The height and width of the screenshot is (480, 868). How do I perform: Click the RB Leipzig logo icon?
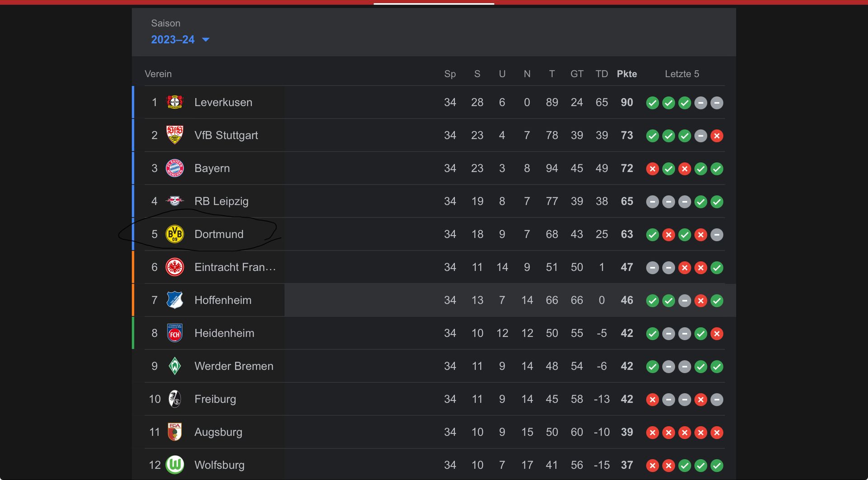click(x=175, y=201)
